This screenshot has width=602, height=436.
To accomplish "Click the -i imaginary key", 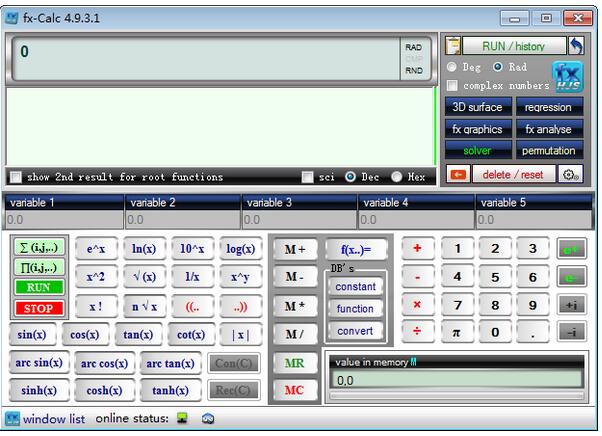I will [x=571, y=332].
